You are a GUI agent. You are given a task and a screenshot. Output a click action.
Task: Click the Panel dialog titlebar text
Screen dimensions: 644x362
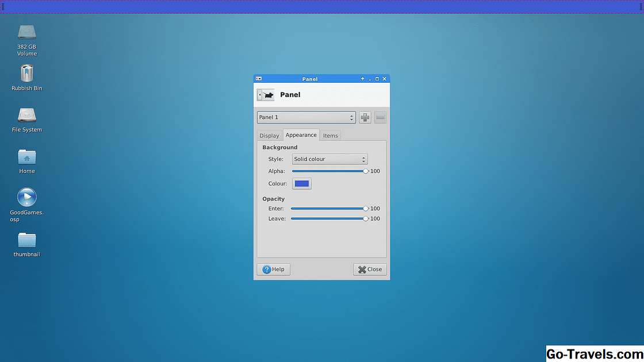310,79
